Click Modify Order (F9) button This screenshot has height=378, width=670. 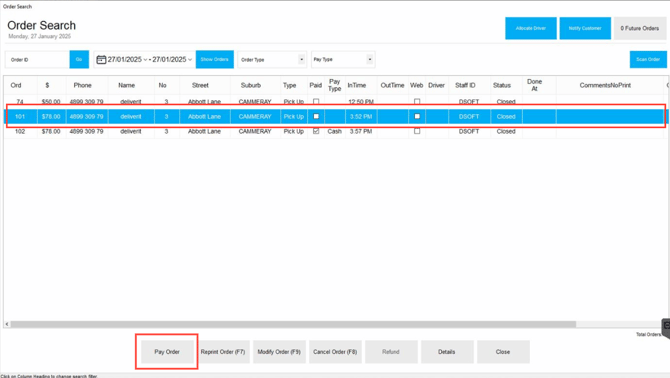pyautogui.click(x=279, y=352)
